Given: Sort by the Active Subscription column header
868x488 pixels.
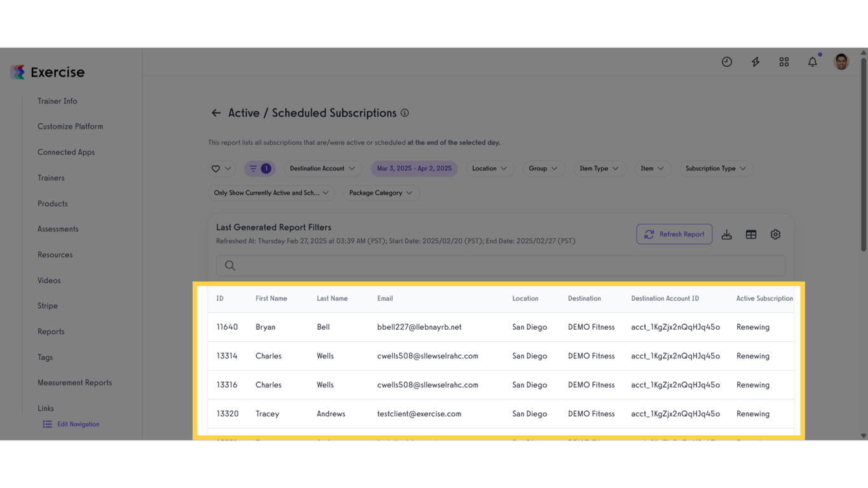Looking at the screenshot, I should [764, 299].
